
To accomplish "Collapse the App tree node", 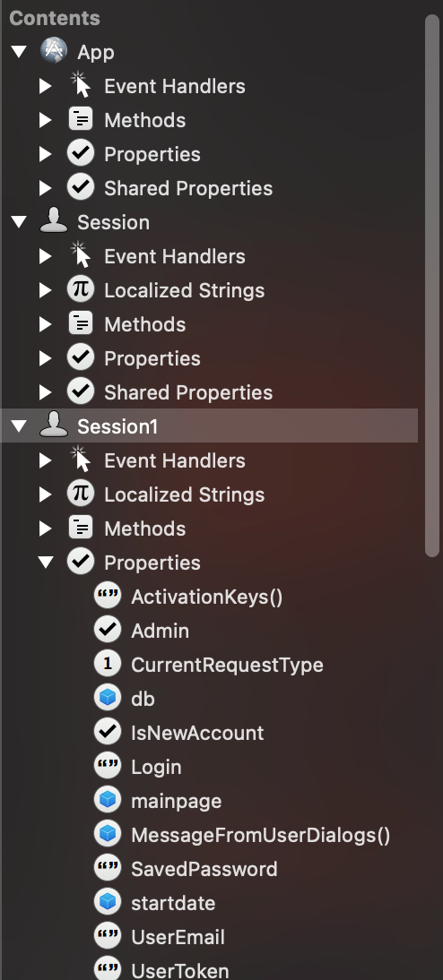I will click(19, 51).
